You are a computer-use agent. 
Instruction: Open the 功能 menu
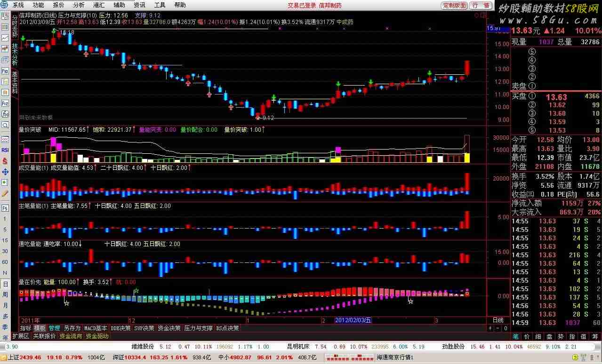pos(38,5)
